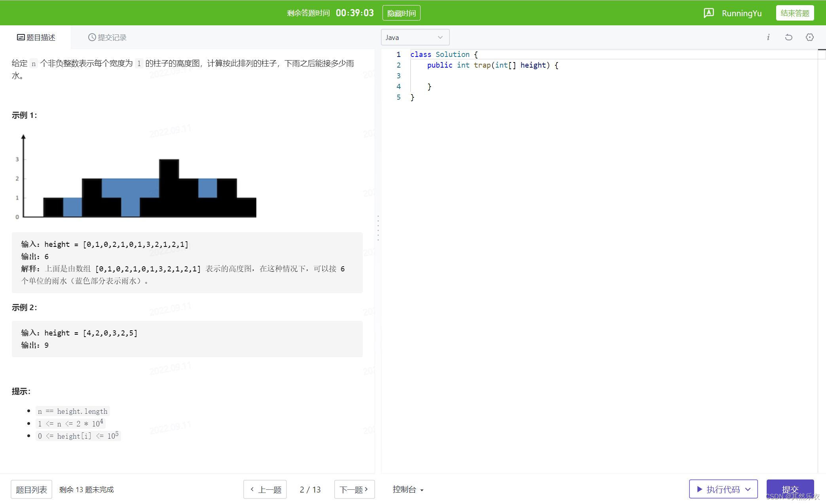Click the clock icon on 提交记录 tab
The height and width of the screenshot is (504, 826).
[92, 37]
